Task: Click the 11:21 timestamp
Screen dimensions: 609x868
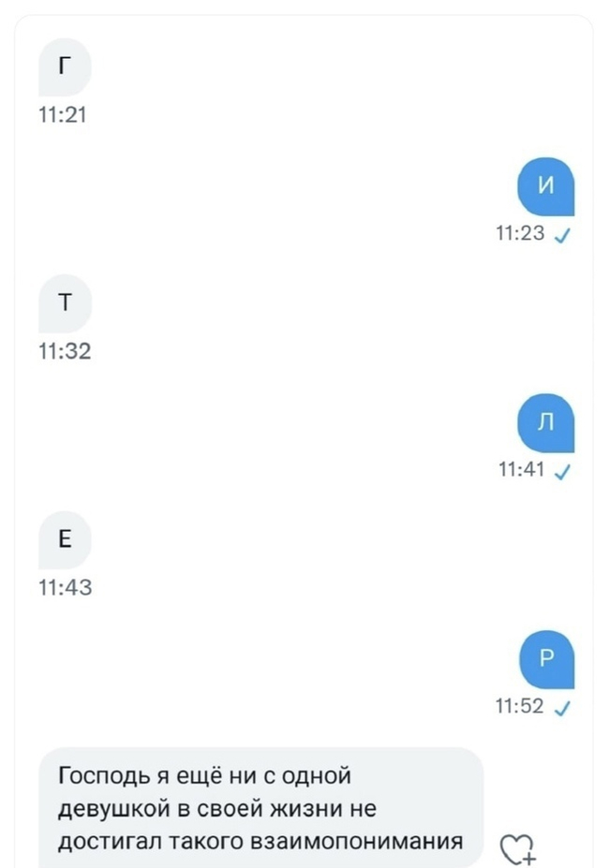Action: [64, 116]
